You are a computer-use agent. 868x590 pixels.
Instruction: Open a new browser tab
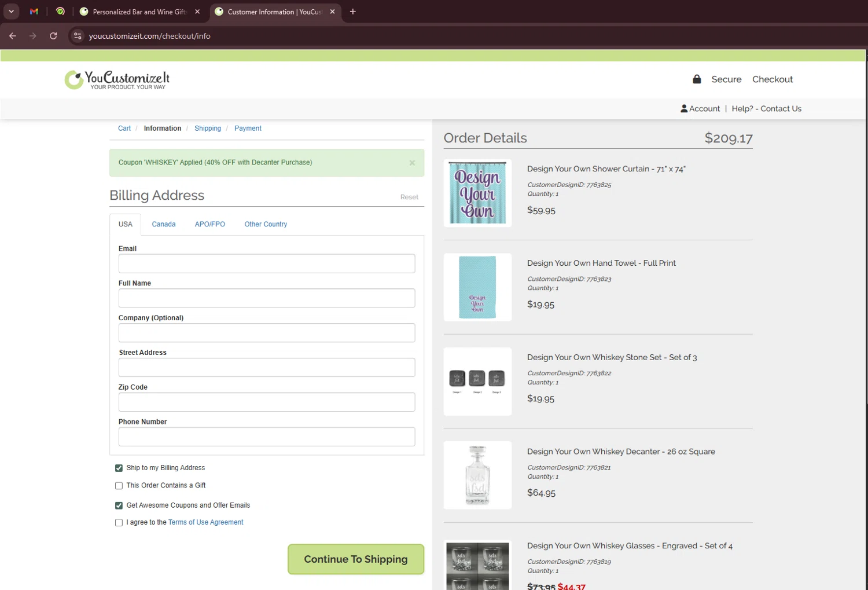tap(352, 12)
